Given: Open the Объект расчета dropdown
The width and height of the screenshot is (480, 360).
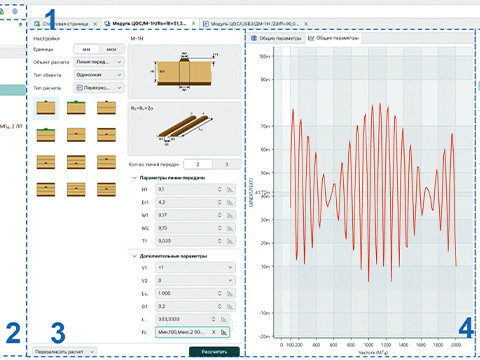Looking at the screenshot, I should click(99, 62).
